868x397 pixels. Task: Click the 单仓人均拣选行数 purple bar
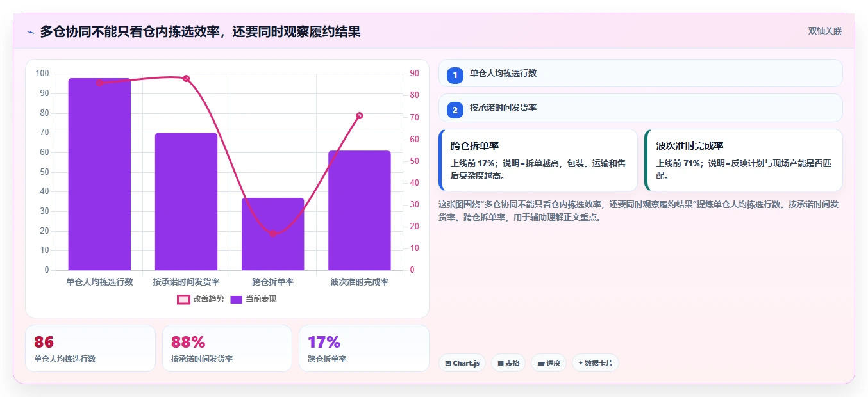click(99, 174)
